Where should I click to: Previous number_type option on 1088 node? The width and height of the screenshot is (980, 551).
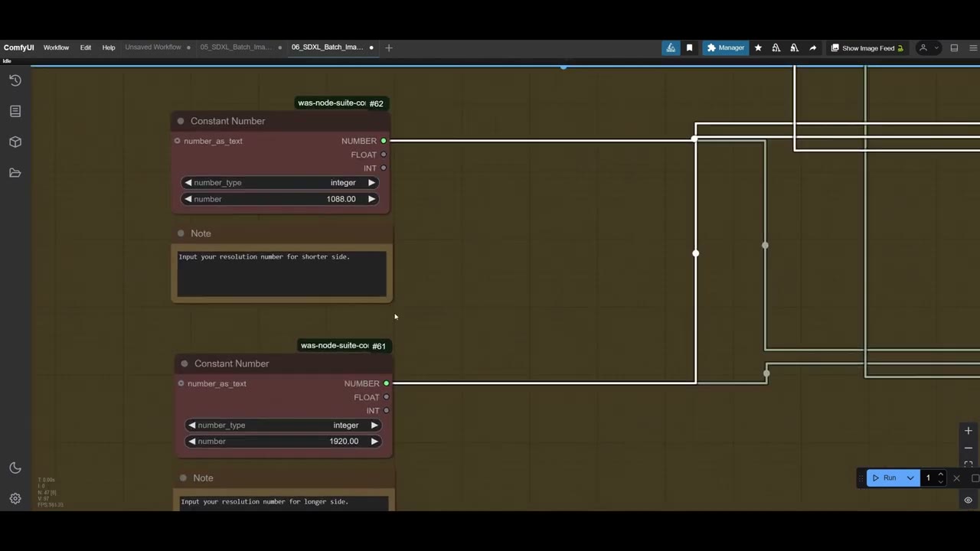coord(188,183)
